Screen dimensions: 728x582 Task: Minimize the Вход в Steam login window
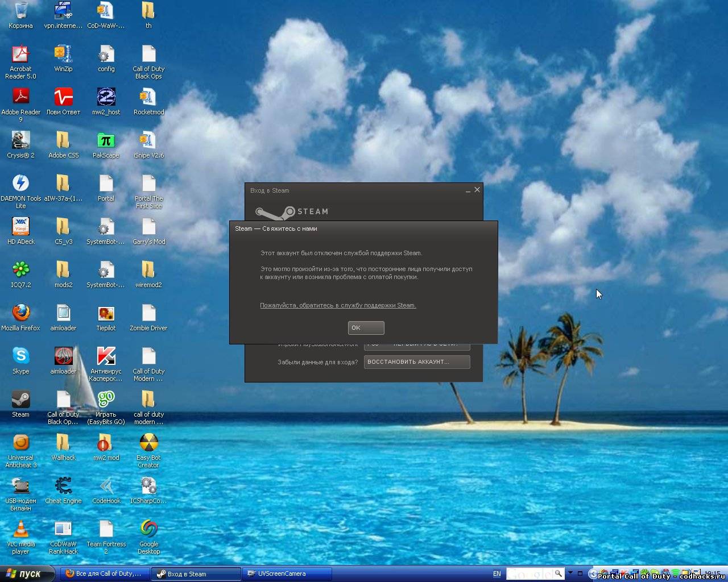coord(468,190)
